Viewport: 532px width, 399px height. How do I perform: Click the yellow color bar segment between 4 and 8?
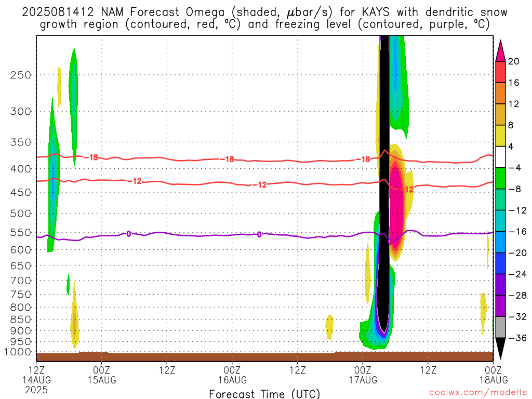click(500, 136)
